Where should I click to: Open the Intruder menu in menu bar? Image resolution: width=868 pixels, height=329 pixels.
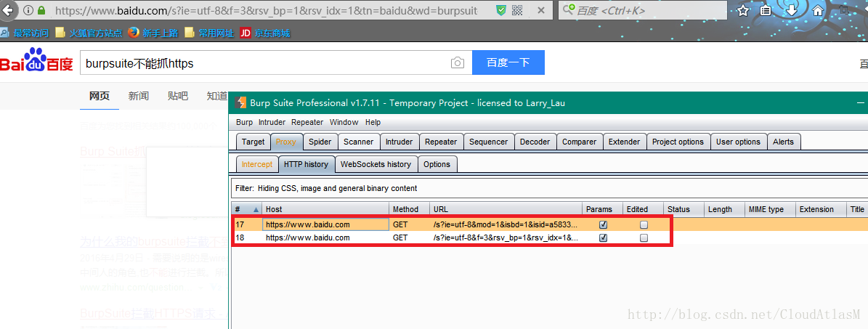pyautogui.click(x=272, y=122)
